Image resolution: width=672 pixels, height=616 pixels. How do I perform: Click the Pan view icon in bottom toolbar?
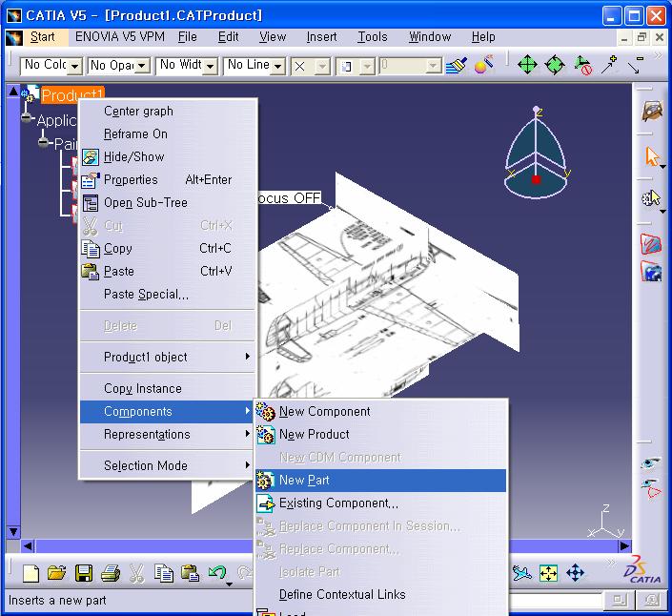[575, 573]
